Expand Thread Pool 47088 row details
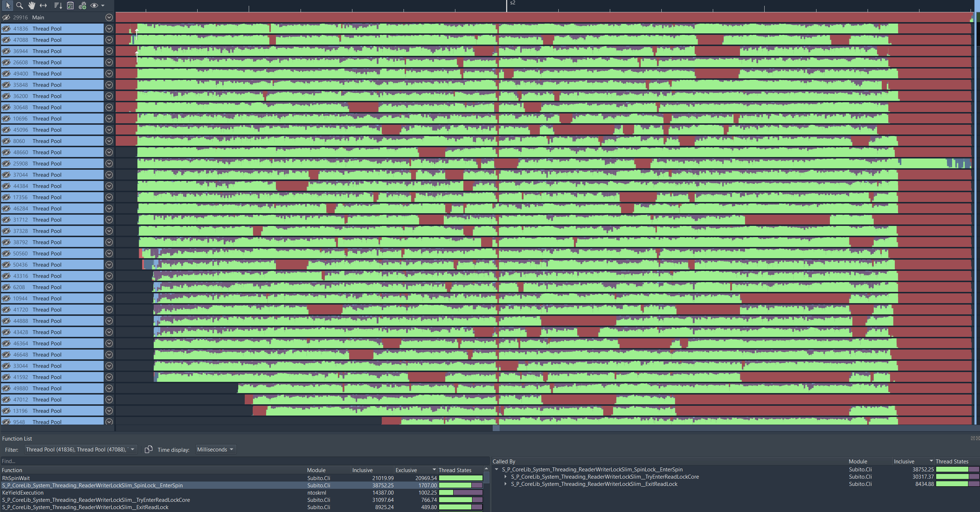The image size is (980, 512). coord(109,40)
